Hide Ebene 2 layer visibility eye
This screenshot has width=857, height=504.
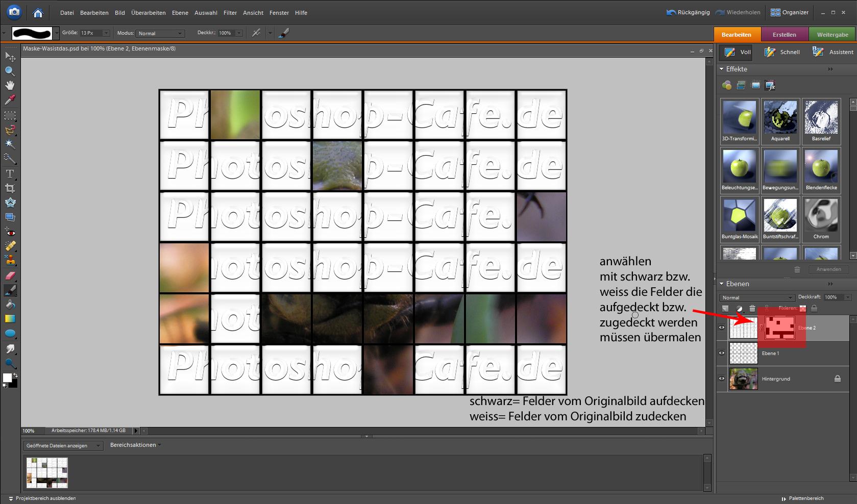click(x=722, y=328)
